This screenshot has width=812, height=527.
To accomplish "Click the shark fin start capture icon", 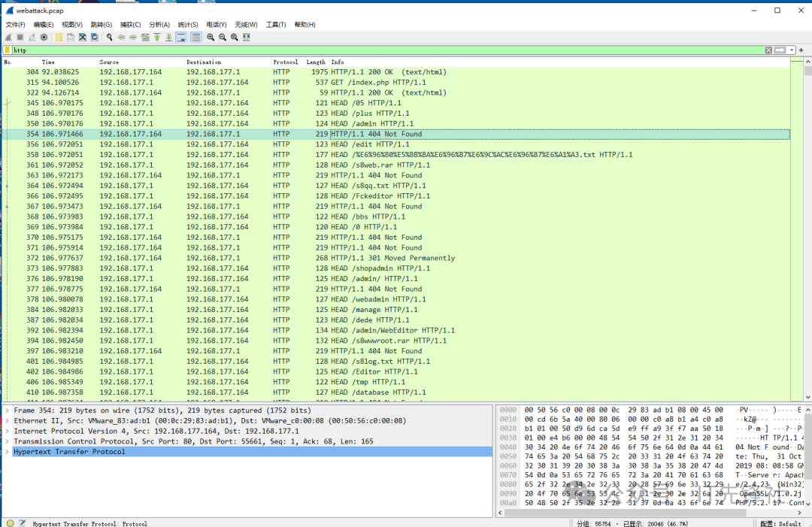I will click(8, 37).
